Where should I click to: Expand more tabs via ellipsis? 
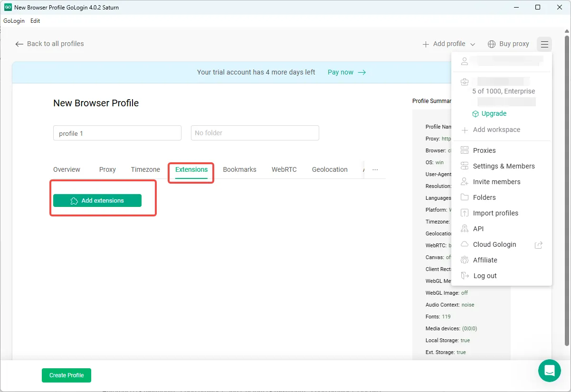[375, 169]
